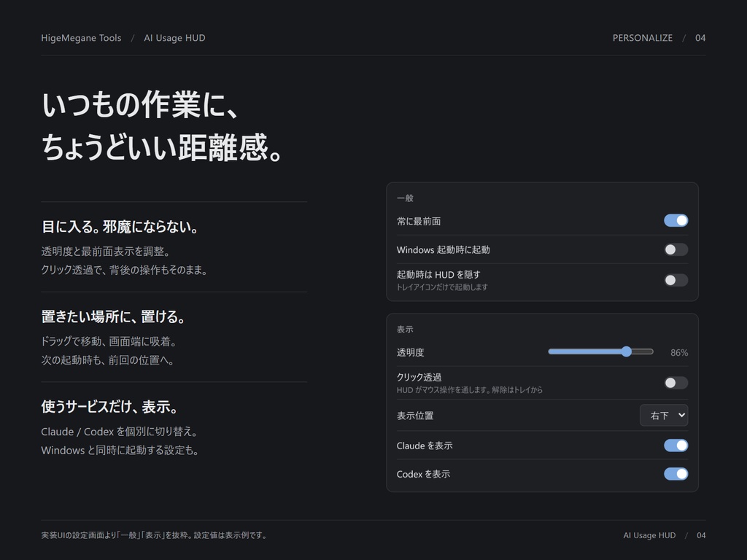The image size is (747, 560).
Task: Click the 表示 section label
Action: 405,329
